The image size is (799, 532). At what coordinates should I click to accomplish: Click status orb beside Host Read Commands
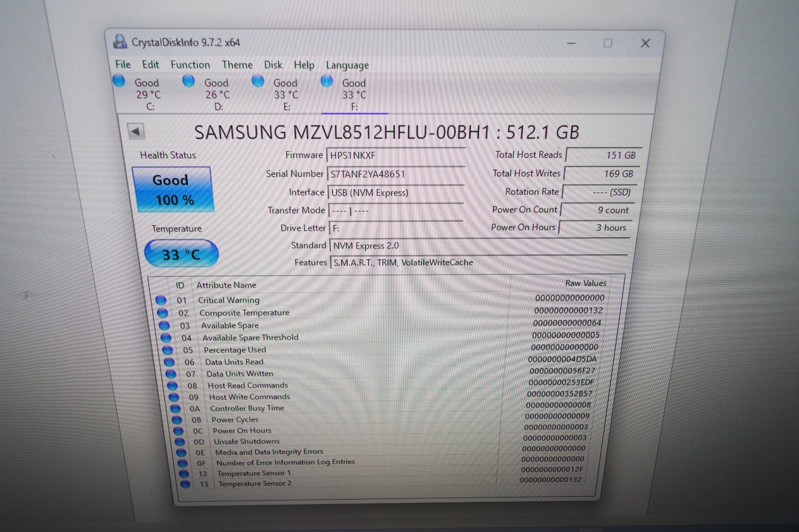pos(172,386)
